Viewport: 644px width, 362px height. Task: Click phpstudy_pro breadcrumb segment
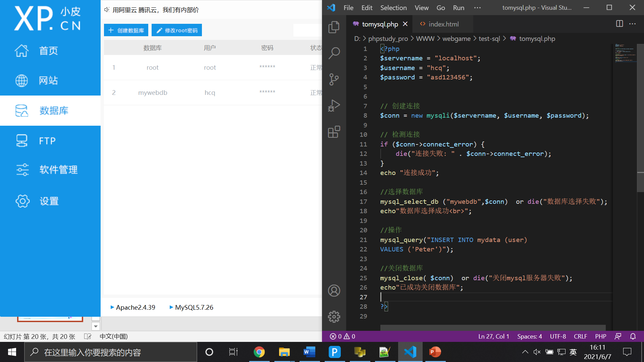click(x=388, y=39)
